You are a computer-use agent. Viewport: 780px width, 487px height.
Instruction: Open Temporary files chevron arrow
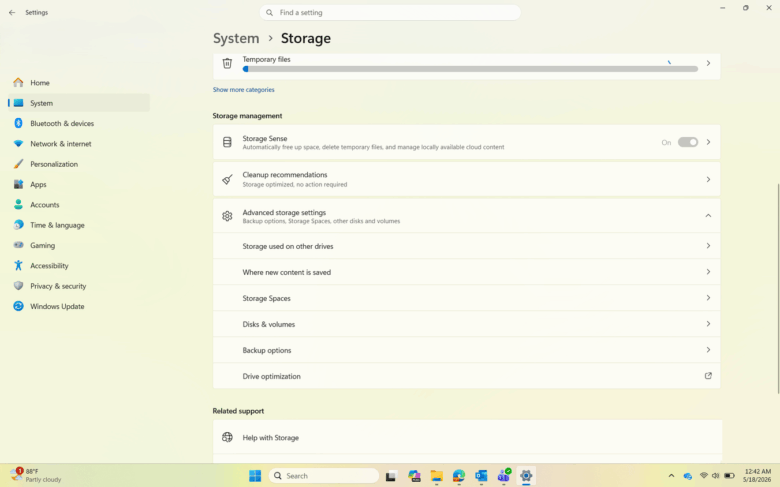click(x=708, y=63)
